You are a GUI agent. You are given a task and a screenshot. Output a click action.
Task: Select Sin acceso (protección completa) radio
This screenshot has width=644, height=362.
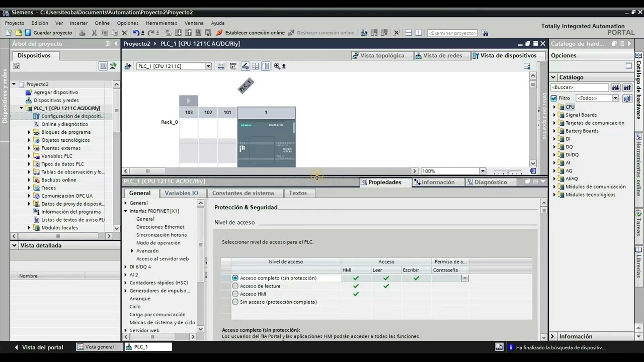235,302
